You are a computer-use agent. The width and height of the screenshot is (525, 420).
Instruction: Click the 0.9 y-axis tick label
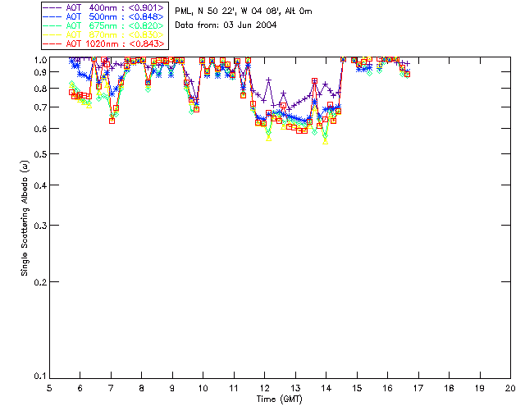(x=40, y=72)
